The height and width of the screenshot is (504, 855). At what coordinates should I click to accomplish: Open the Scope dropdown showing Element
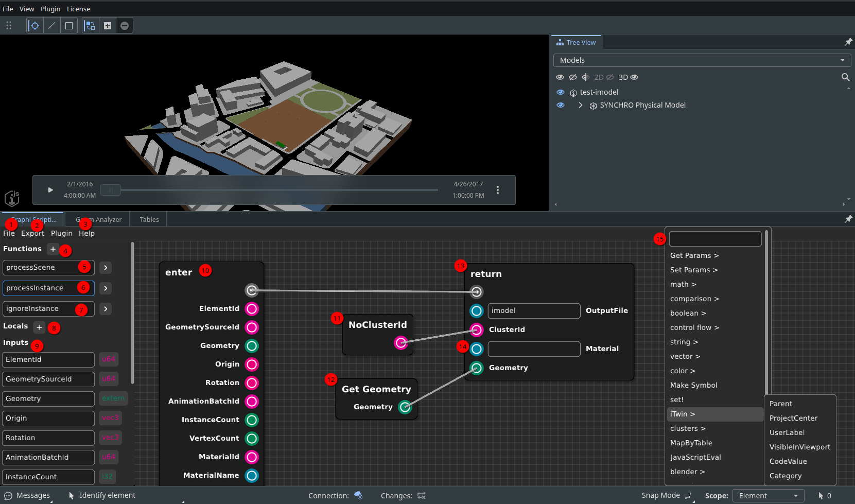[x=768, y=495]
